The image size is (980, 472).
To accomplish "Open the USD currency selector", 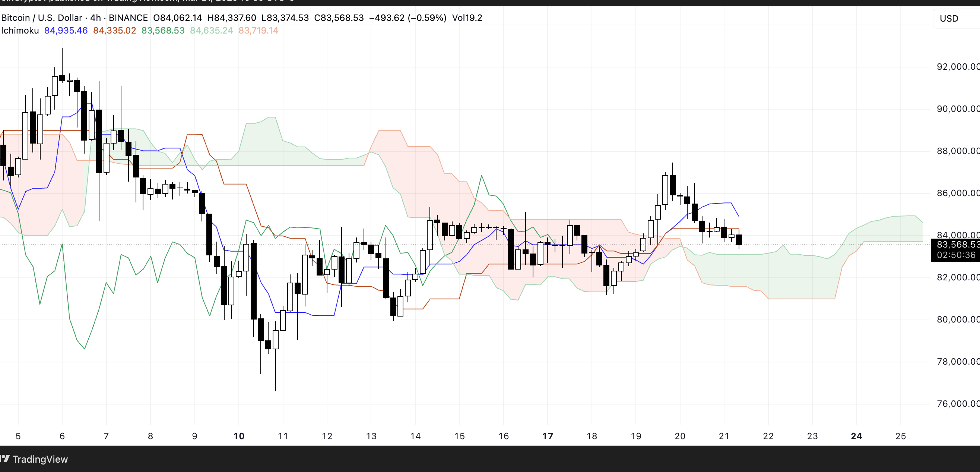I will [x=956, y=18].
